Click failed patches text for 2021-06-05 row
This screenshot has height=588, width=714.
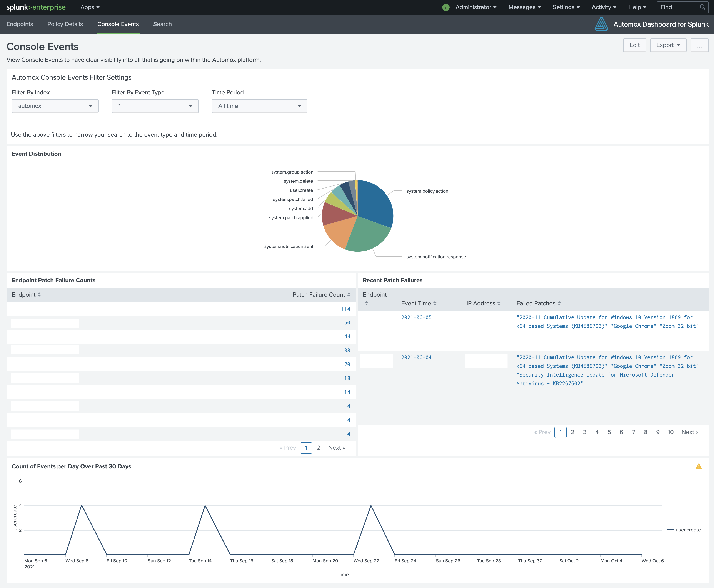click(607, 322)
